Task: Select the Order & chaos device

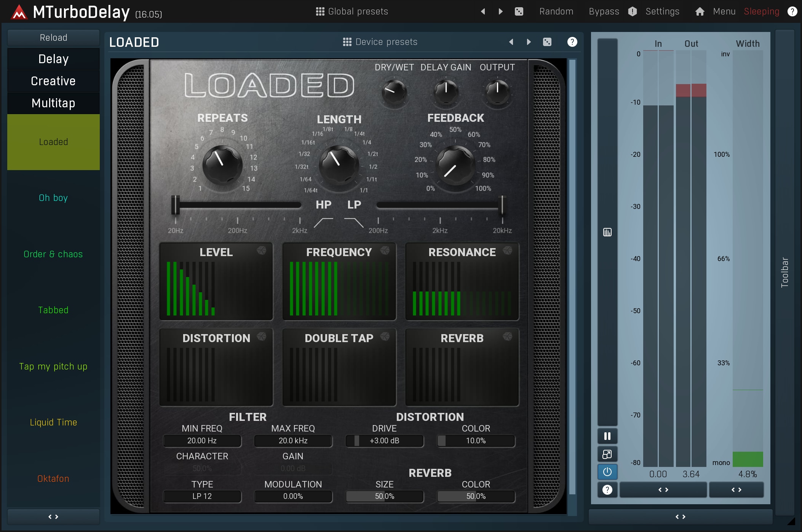Action: [x=53, y=254]
